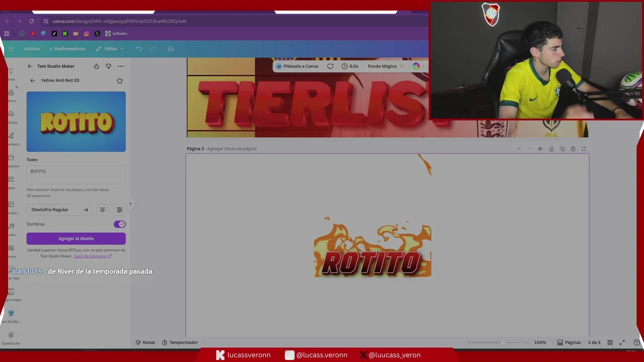The height and width of the screenshot is (362, 644).
Task: Open the style adjustment sliders settings
Action: [119, 210]
